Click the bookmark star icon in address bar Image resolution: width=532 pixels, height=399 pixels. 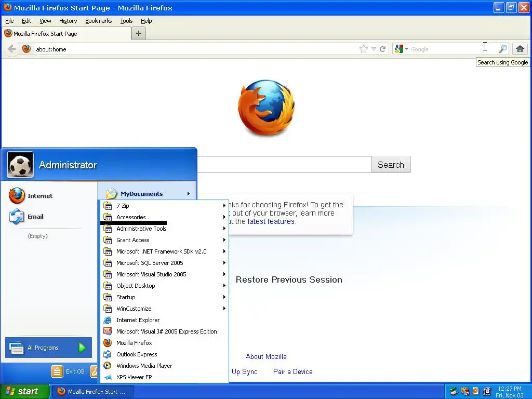click(x=363, y=49)
